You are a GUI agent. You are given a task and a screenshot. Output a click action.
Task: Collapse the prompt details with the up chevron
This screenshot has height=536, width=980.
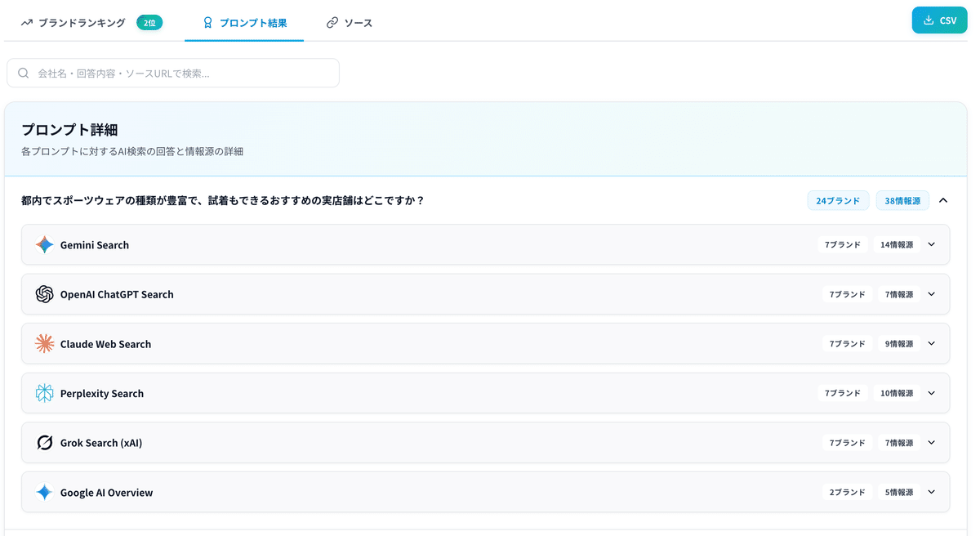943,200
